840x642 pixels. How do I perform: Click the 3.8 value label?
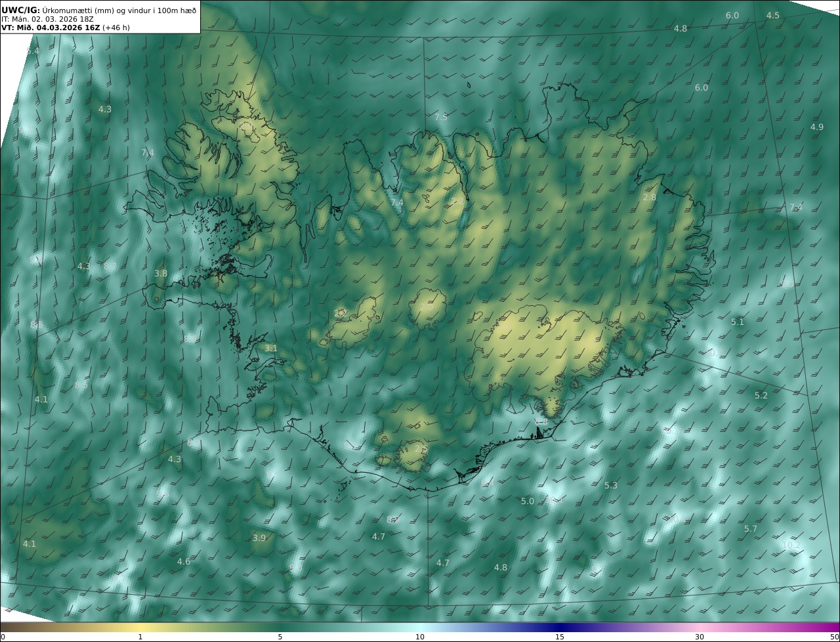coord(161,273)
